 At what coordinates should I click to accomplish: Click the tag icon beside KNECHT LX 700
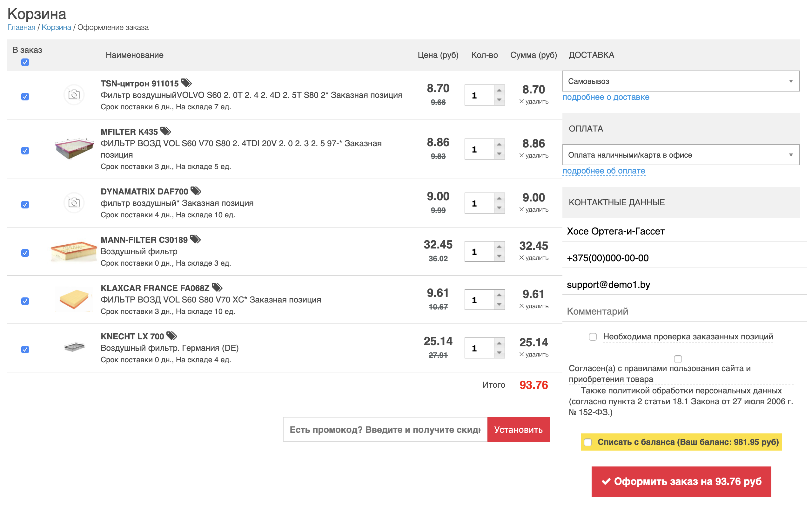coord(171,336)
